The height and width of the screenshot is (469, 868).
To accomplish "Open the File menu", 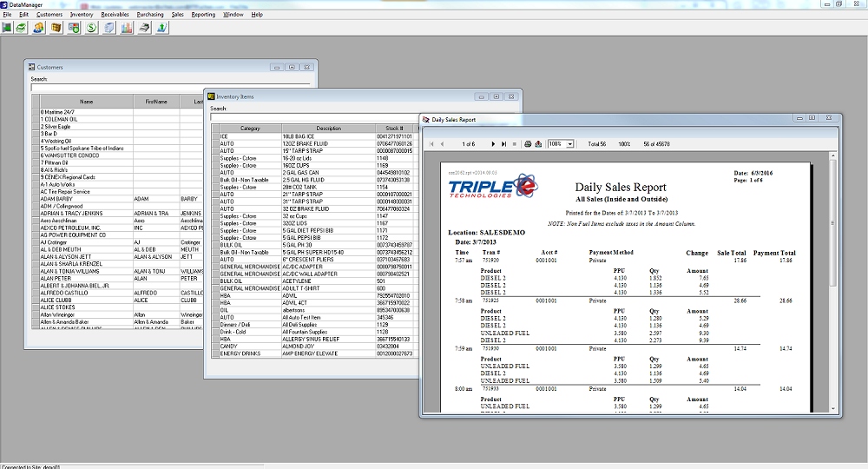I will coord(7,15).
